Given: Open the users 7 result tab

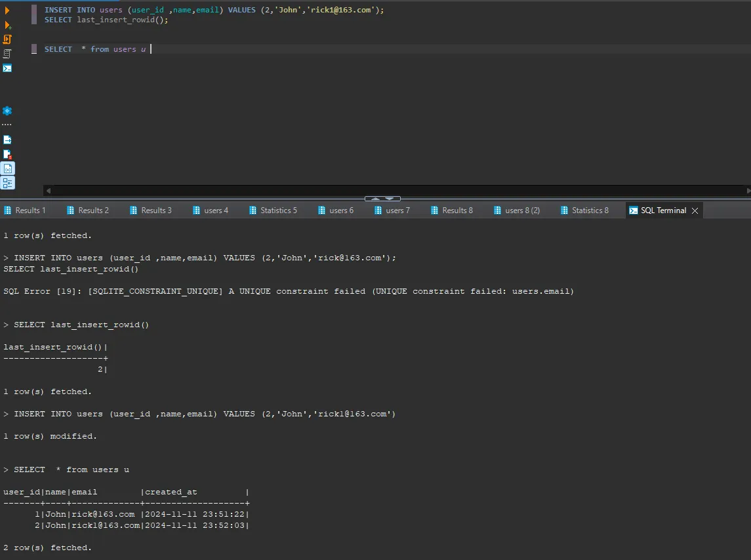Looking at the screenshot, I should tap(393, 210).
